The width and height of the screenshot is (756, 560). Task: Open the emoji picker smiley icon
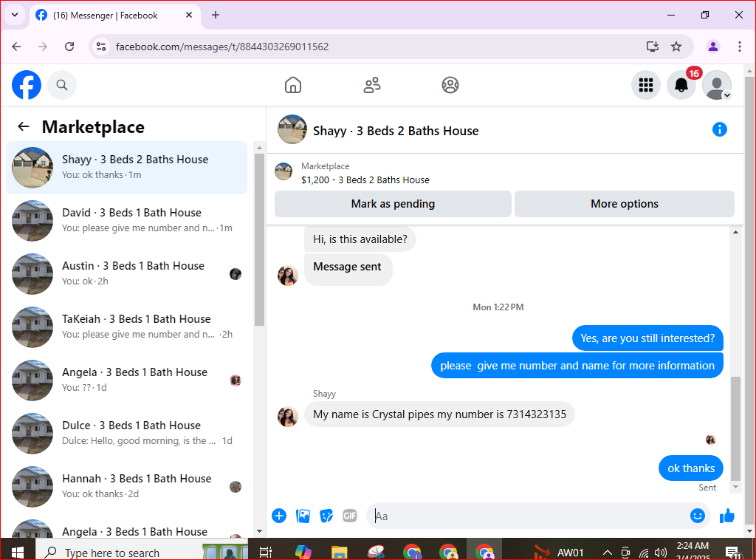pos(697,516)
